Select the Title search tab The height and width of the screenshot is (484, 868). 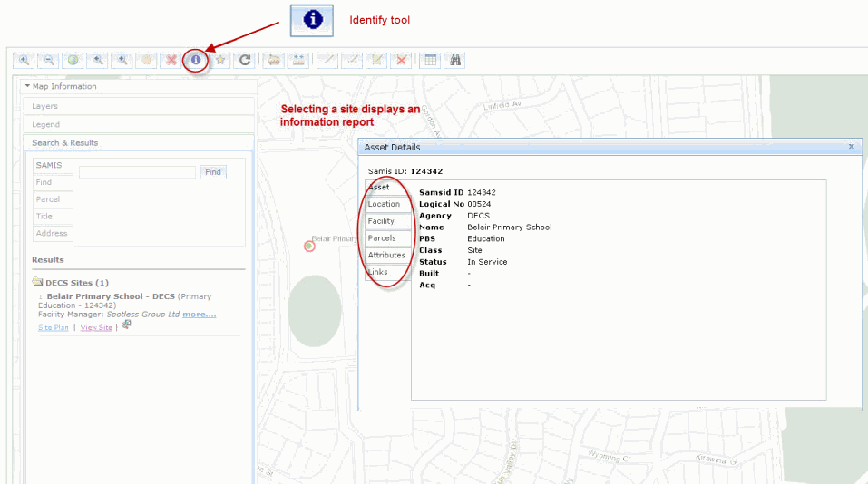point(54,217)
